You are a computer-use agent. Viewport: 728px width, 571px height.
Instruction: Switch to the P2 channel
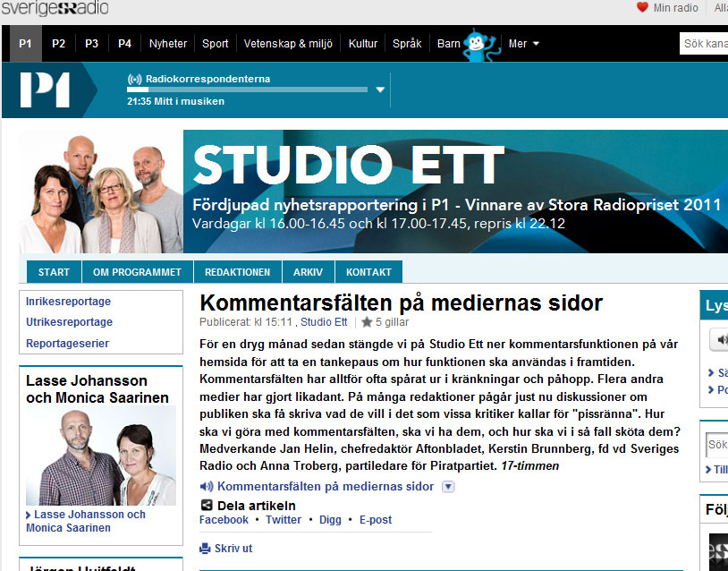click(58, 44)
